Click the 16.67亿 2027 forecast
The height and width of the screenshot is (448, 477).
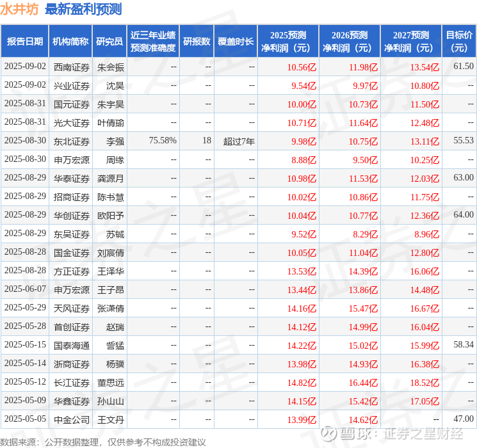(424, 308)
